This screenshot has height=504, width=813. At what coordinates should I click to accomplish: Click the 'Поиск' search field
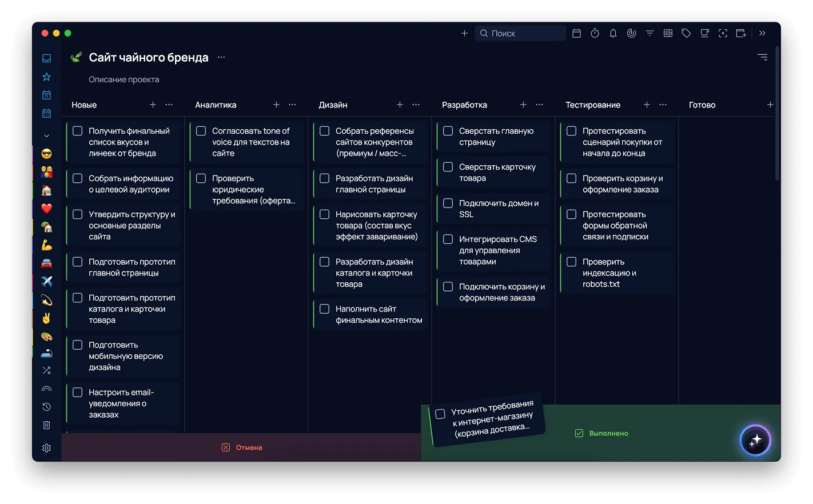(520, 33)
